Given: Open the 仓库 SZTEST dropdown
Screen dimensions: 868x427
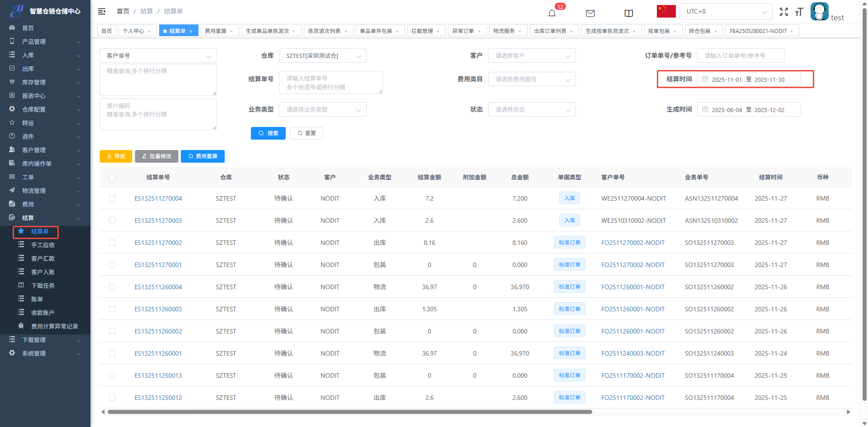Looking at the screenshot, I should click(322, 56).
